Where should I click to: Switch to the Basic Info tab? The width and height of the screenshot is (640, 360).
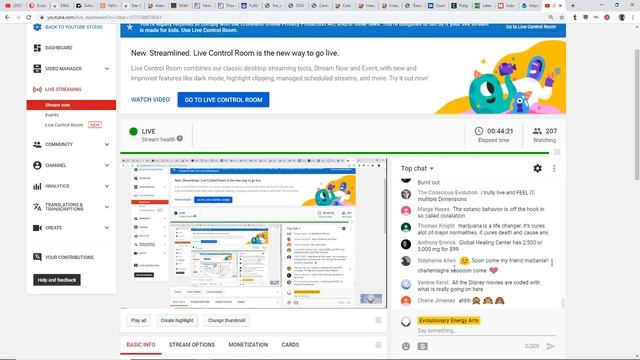coord(141,345)
